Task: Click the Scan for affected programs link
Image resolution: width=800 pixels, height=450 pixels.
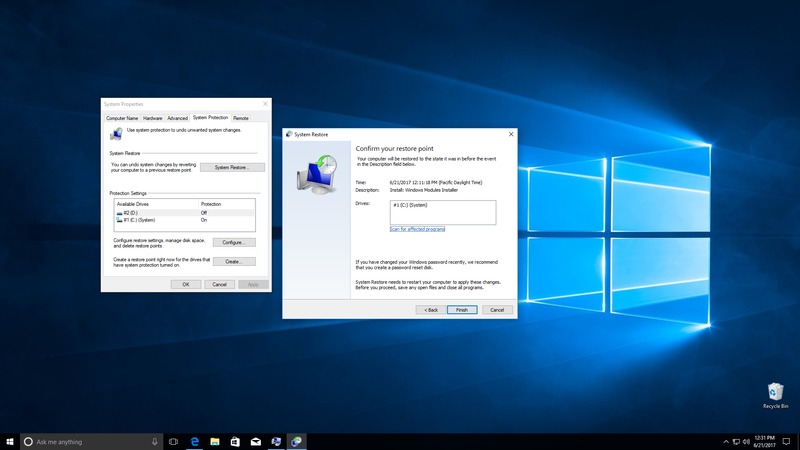Action: [x=417, y=229]
